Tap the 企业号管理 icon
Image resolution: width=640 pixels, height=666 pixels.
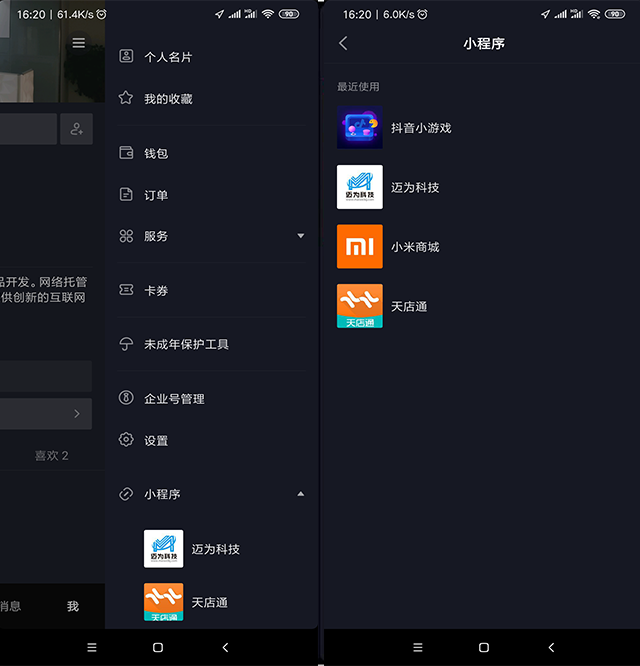tap(126, 398)
